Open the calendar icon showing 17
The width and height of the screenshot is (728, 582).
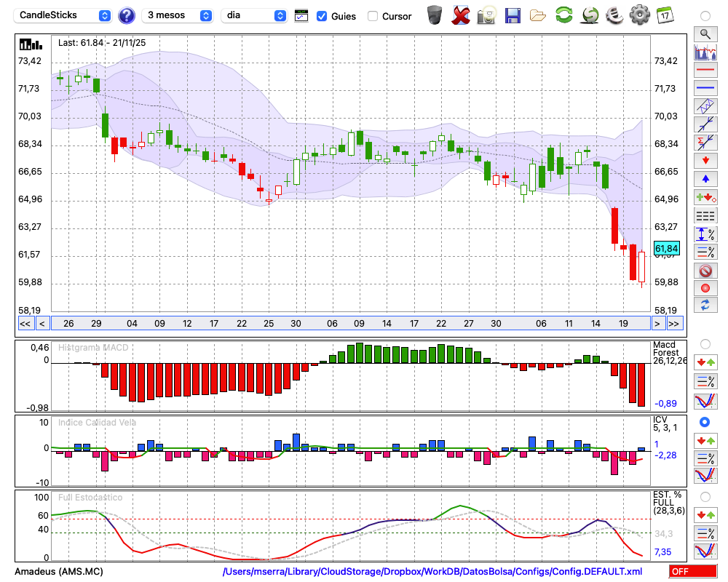click(x=665, y=15)
